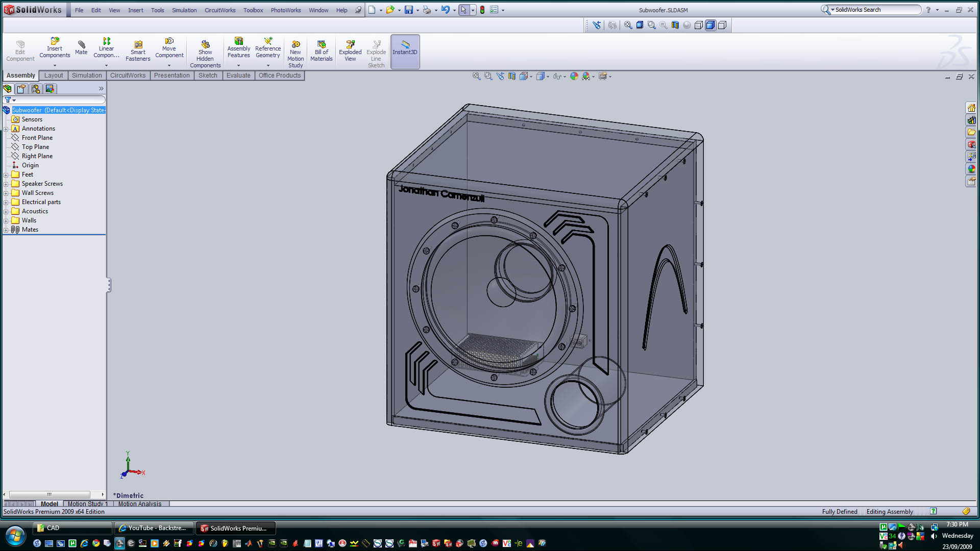
Task: Click the Motion Study 1 tab
Action: 88,504
